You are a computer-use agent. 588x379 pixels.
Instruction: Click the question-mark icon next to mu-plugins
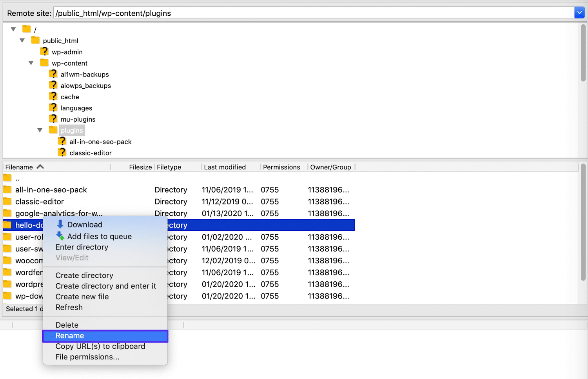pyautogui.click(x=53, y=119)
